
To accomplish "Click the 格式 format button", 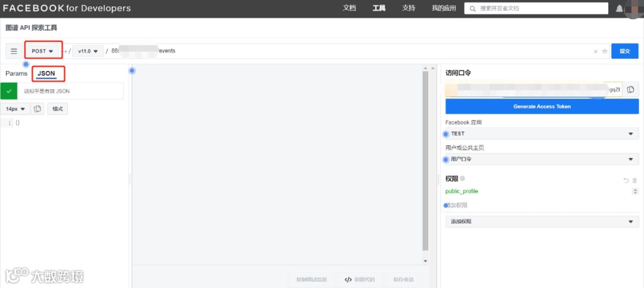I will (x=57, y=109).
